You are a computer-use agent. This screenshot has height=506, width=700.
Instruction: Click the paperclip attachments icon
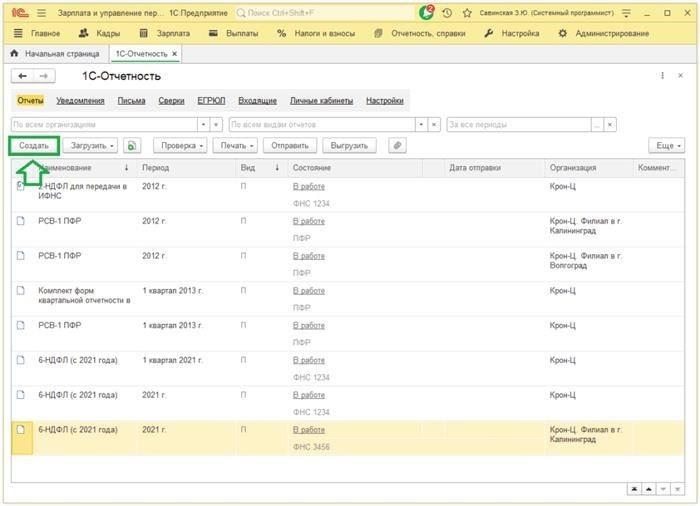(397, 146)
